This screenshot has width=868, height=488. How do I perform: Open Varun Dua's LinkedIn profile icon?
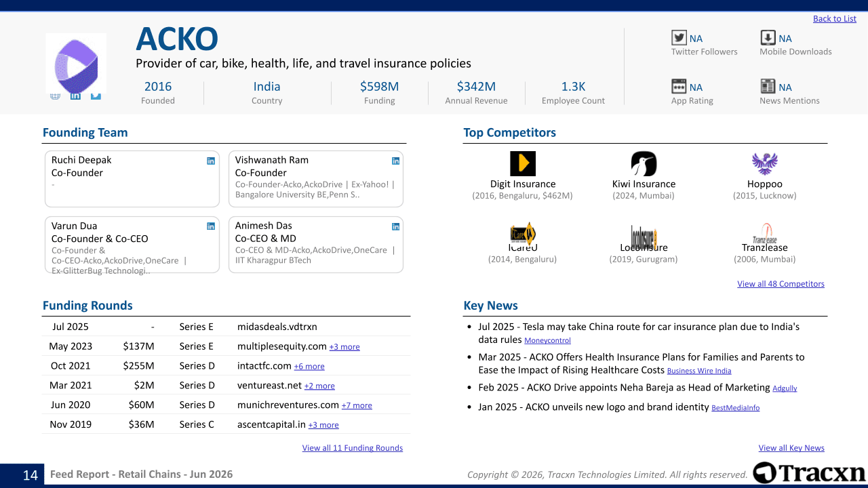pos(211,226)
